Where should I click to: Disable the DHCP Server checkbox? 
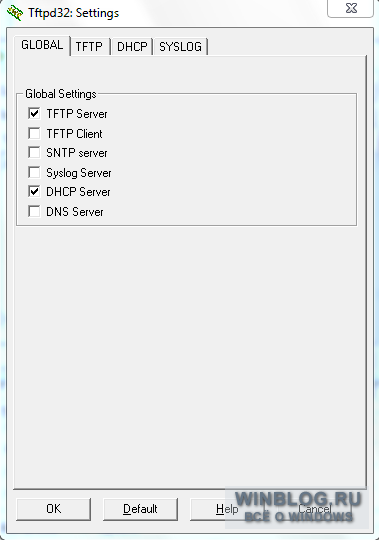click(34, 191)
